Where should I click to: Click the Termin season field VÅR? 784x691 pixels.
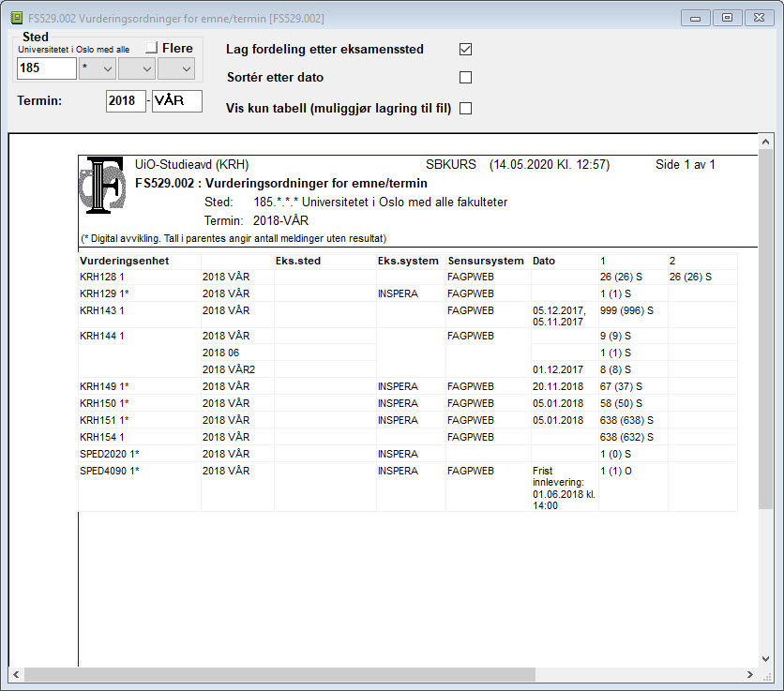[x=177, y=101]
